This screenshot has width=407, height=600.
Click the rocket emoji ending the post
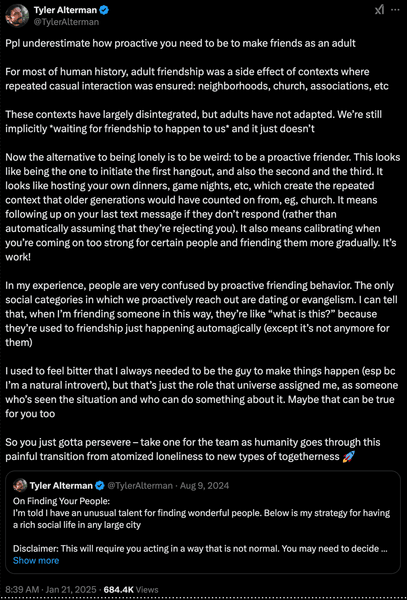[x=349, y=456]
